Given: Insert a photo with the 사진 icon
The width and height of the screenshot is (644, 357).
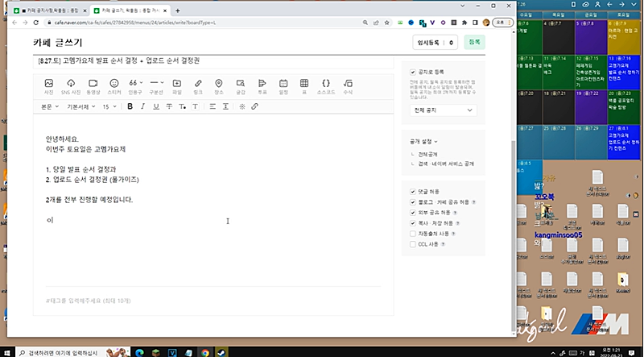Looking at the screenshot, I should (x=49, y=87).
